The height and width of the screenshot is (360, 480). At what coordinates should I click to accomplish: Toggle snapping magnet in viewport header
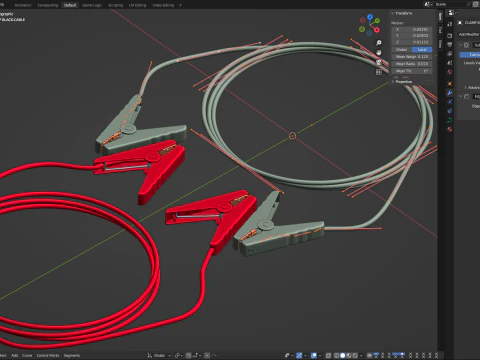tap(188, 355)
